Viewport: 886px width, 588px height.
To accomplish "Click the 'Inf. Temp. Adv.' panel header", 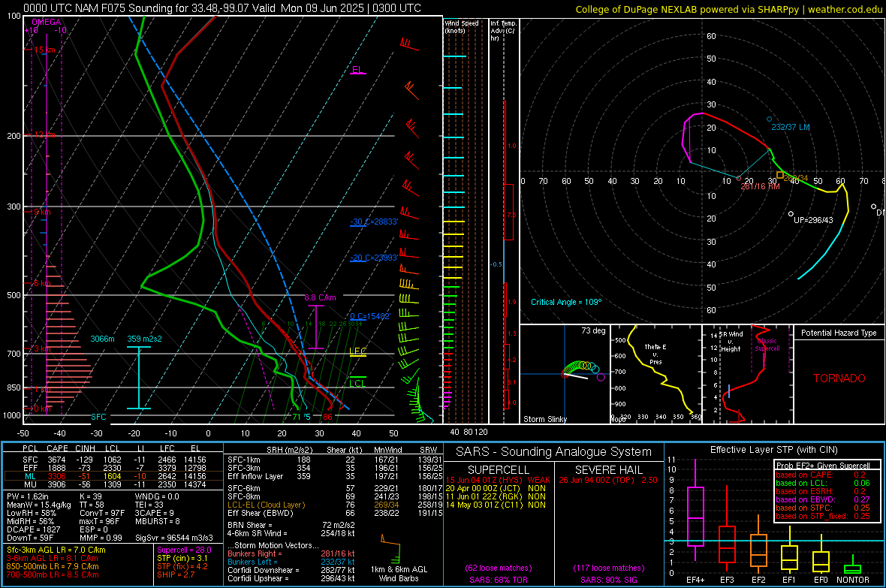I will (504, 31).
